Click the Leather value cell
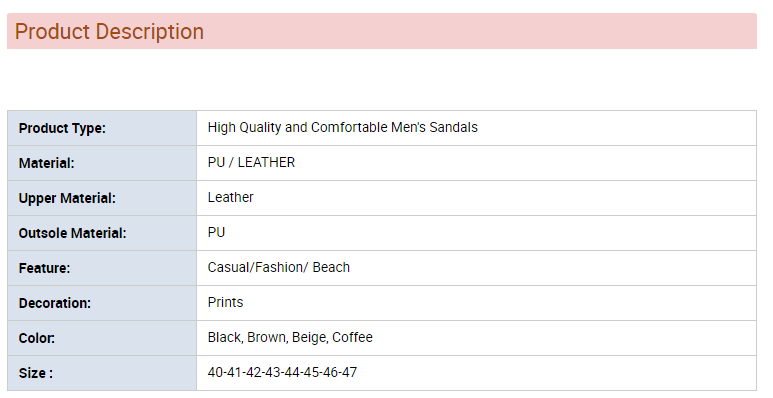The height and width of the screenshot is (398, 773). [x=476, y=198]
